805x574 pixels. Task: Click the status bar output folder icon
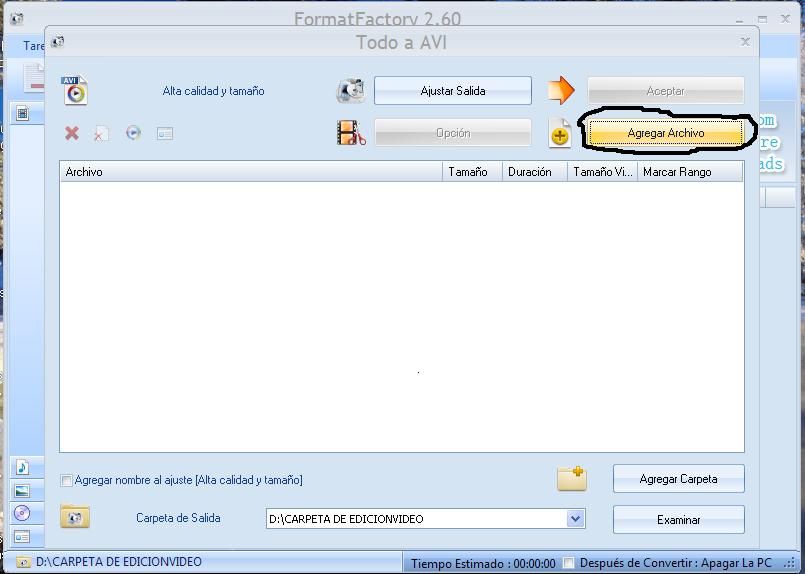tap(23, 562)
